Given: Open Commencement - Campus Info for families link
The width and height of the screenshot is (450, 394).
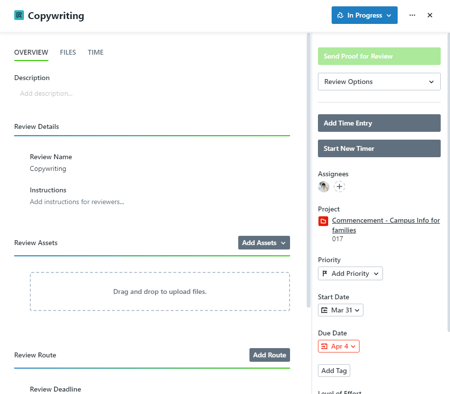Looking at the screenshot, I should click(386, 225).
